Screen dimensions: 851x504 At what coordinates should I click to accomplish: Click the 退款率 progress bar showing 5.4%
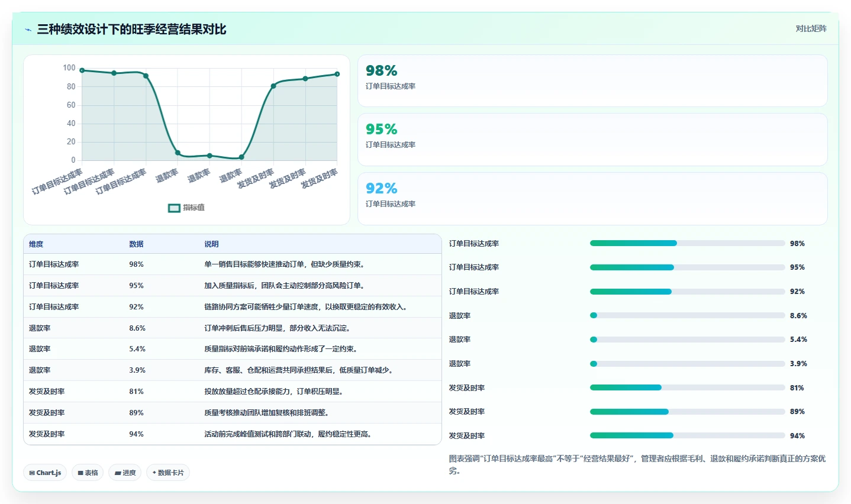(x=687, y=340)
